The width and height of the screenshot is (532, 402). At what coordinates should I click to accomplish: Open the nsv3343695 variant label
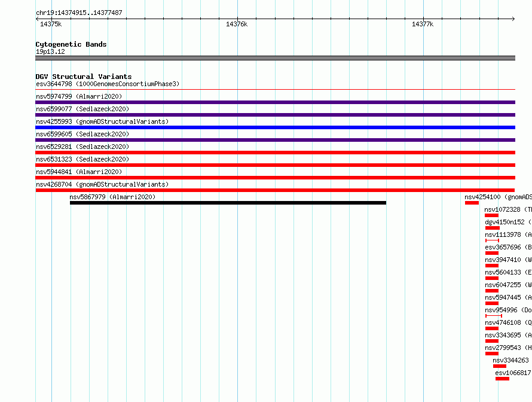coord(508,335)
